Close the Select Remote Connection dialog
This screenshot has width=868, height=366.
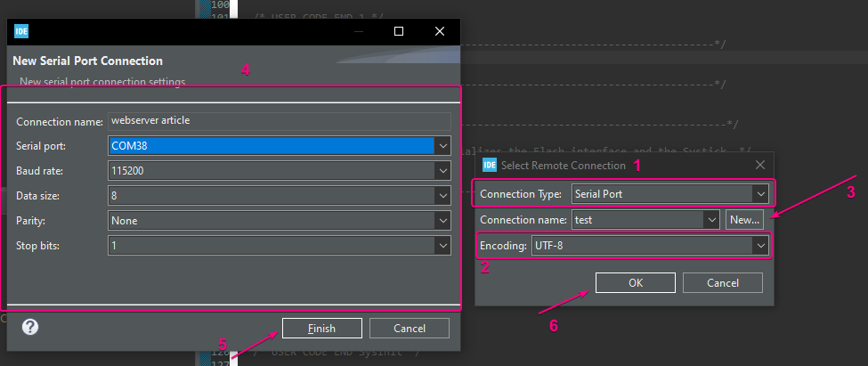coord(760,165)
